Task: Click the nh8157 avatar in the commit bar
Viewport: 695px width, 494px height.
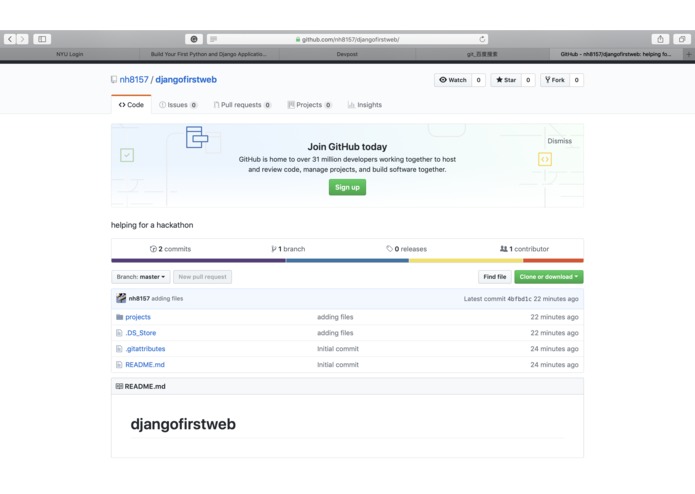Action: click(121, 298)
